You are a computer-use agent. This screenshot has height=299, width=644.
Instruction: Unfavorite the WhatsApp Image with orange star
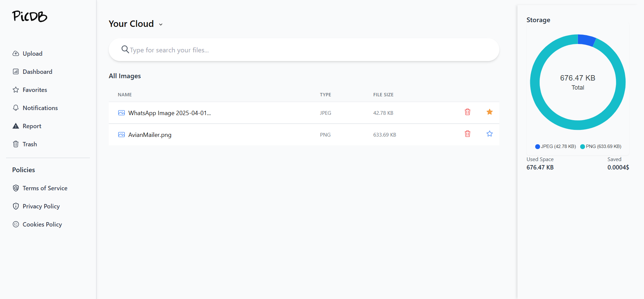pos(489,112)
